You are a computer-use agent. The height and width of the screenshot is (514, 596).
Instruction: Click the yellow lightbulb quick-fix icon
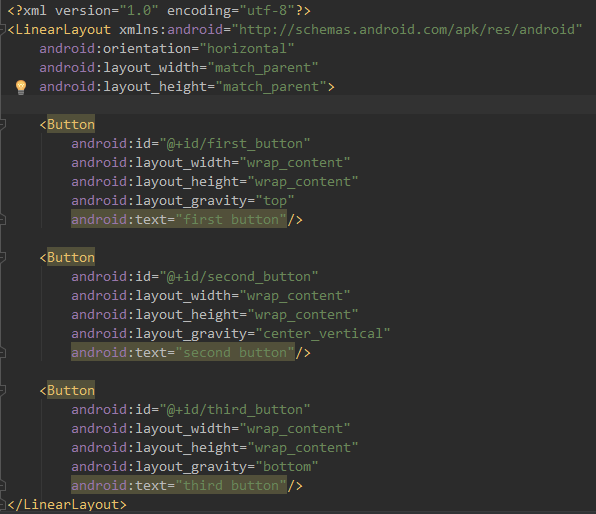tap(21, 87)
